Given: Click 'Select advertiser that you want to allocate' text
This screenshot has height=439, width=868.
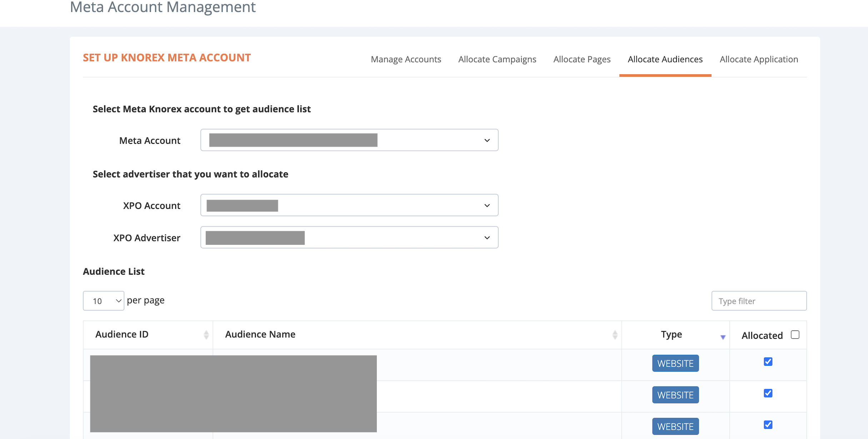Looking at the screenshot, I should click(x=190, y=174).
